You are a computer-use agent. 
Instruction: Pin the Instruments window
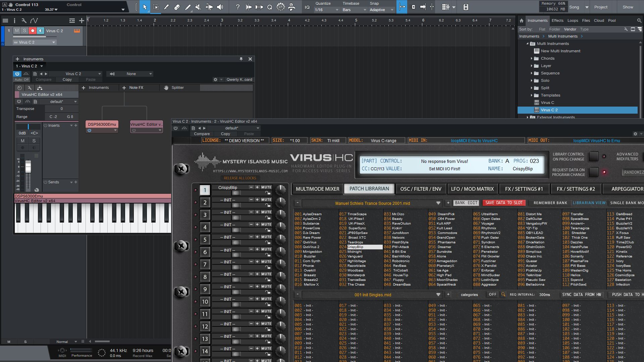(x=241, y=59)
